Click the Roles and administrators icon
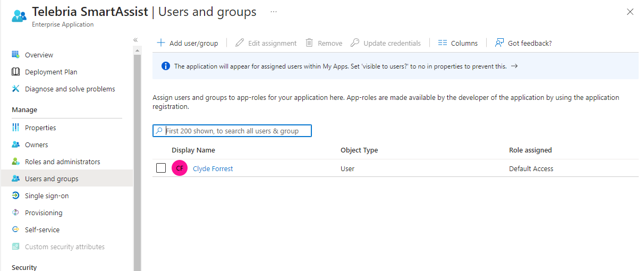The image size is (644, 271). (x=15, y=162)
